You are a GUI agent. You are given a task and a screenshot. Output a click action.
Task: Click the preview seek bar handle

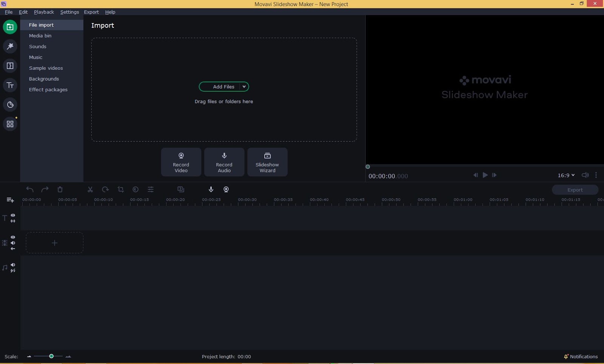[x=368, y=167]
